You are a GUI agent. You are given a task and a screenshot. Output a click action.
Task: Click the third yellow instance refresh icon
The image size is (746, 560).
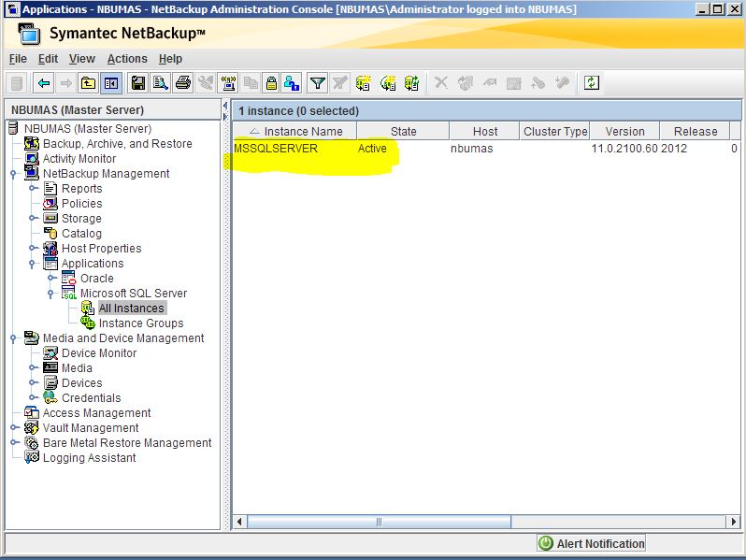[x=411, y=83]
